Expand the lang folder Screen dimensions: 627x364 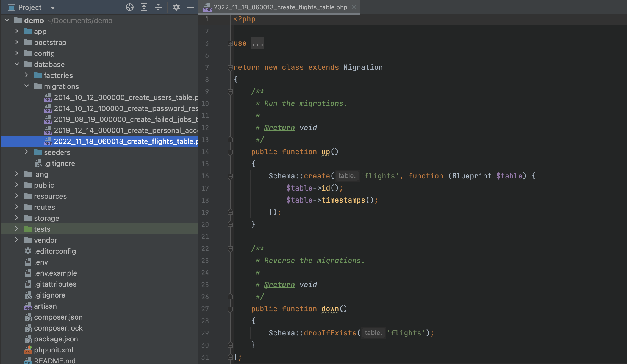[16, 174]
